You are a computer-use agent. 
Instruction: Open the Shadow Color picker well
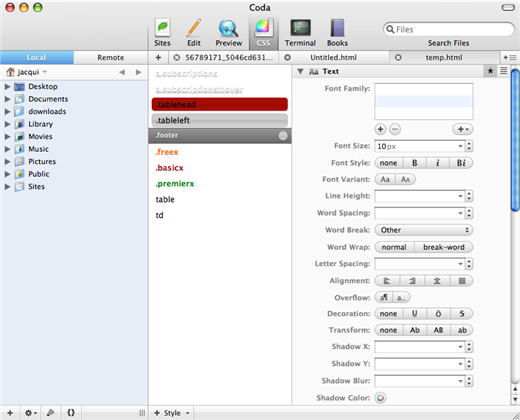[x=380, y=398]
